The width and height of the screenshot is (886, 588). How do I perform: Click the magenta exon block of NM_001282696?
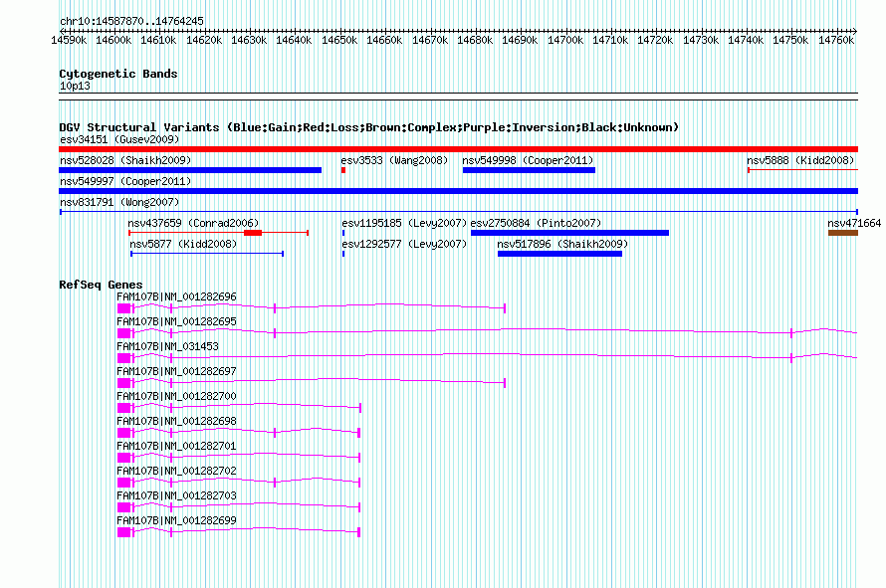124,308
